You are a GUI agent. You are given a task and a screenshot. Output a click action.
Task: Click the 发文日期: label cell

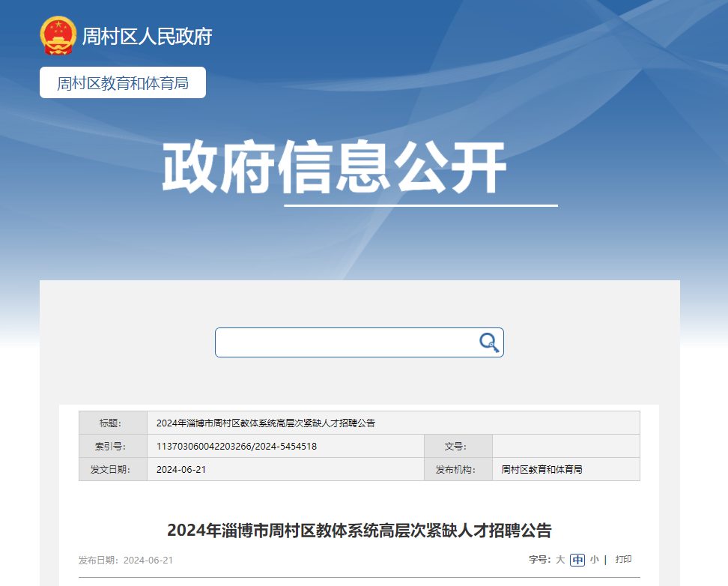tap(113, 469)
